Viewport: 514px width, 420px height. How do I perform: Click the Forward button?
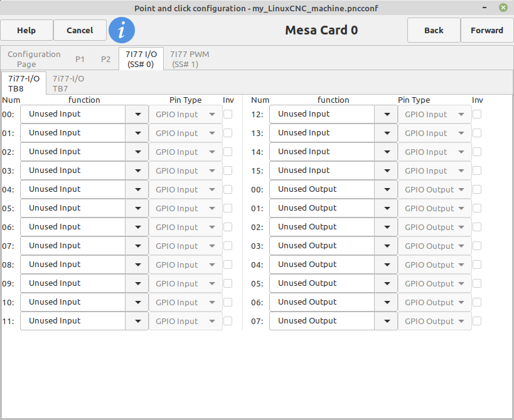coord(487,30)
